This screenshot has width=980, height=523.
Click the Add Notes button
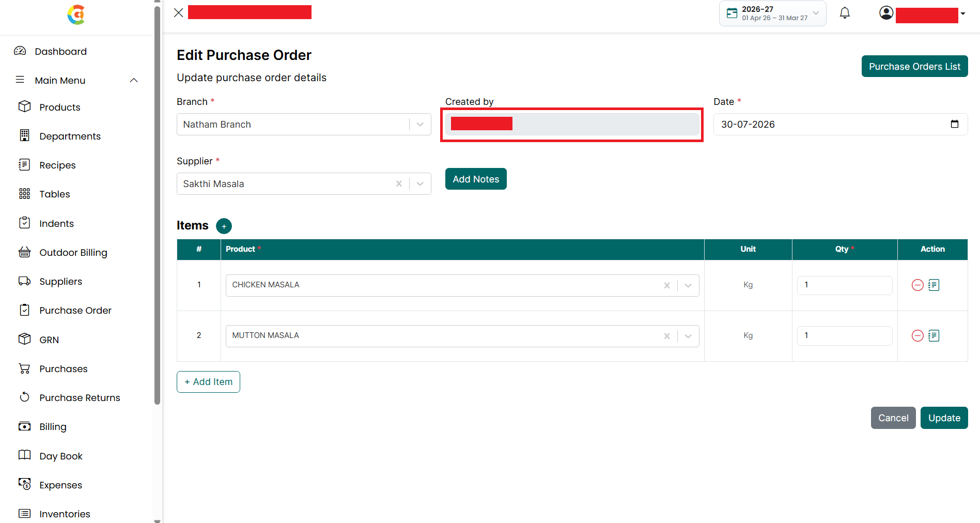click(476, 179)
